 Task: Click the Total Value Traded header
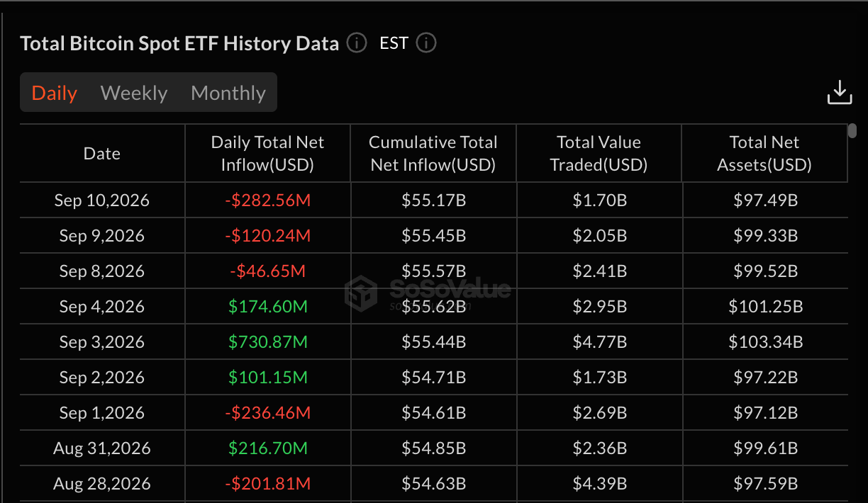[x=599, y=154]
